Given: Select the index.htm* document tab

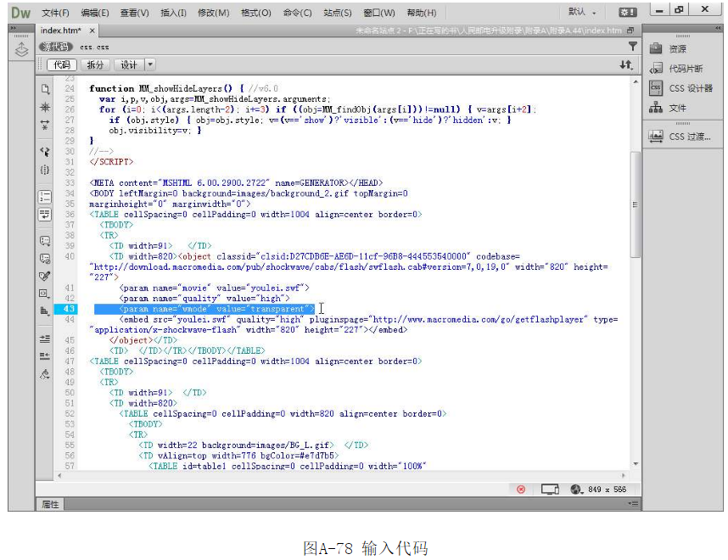Looking at the screenshot, I should click(x=60, y=31).
